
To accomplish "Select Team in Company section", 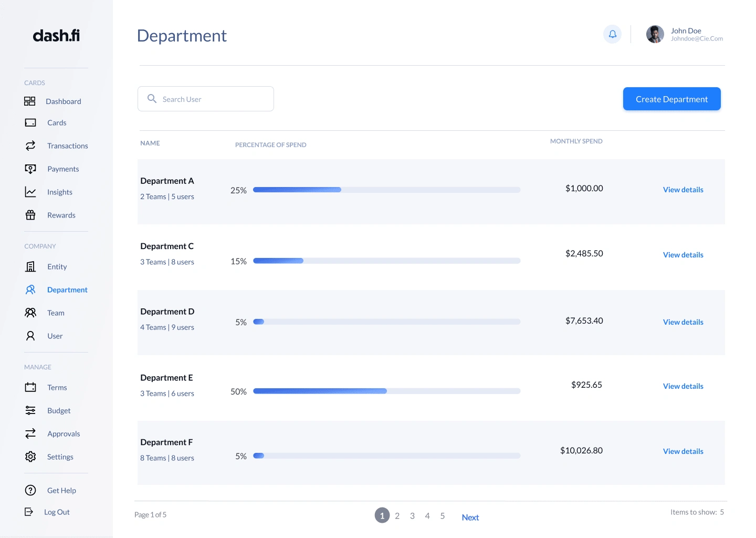I will 56,313.
